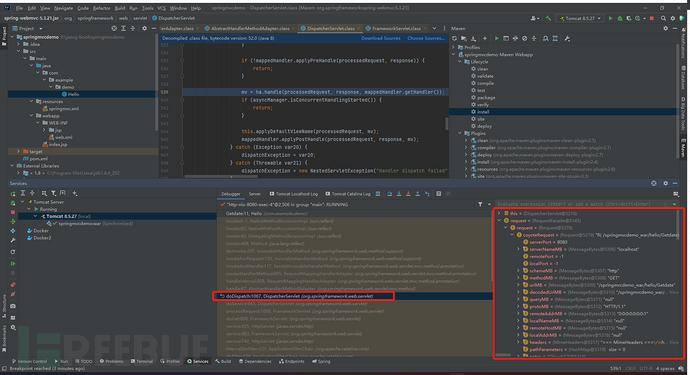Viewport: 690px width, 375px height.
Task: Open Database side tool window
Action: point(683,77)
